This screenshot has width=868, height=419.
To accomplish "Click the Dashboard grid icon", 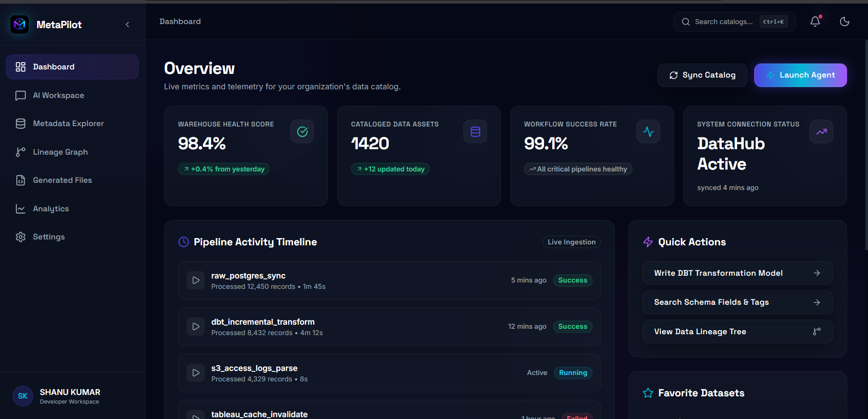I will [20, 67].
